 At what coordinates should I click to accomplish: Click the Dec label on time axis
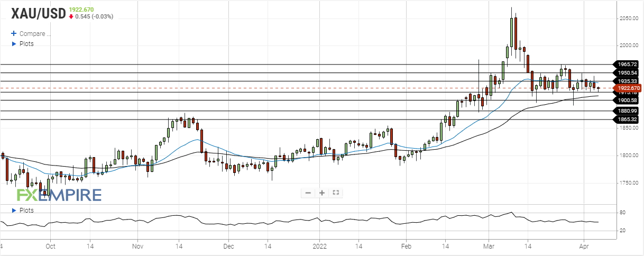(228, 246)
